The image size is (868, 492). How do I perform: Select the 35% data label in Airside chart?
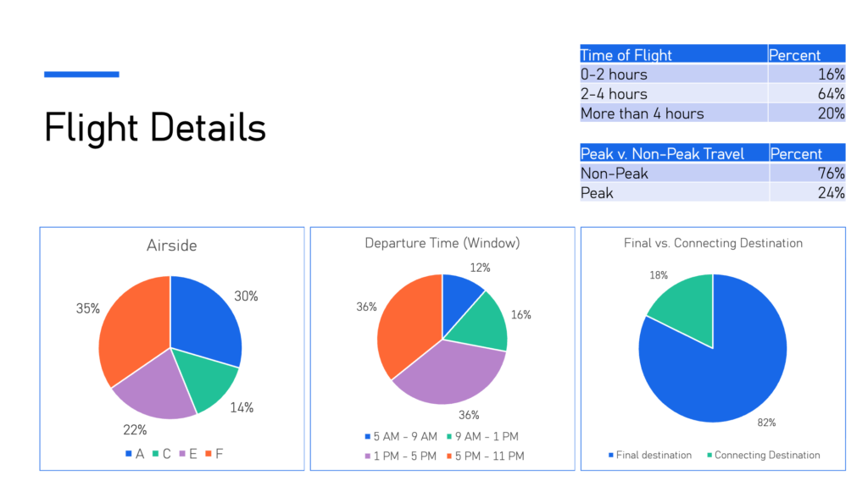[x=87, y=308]
